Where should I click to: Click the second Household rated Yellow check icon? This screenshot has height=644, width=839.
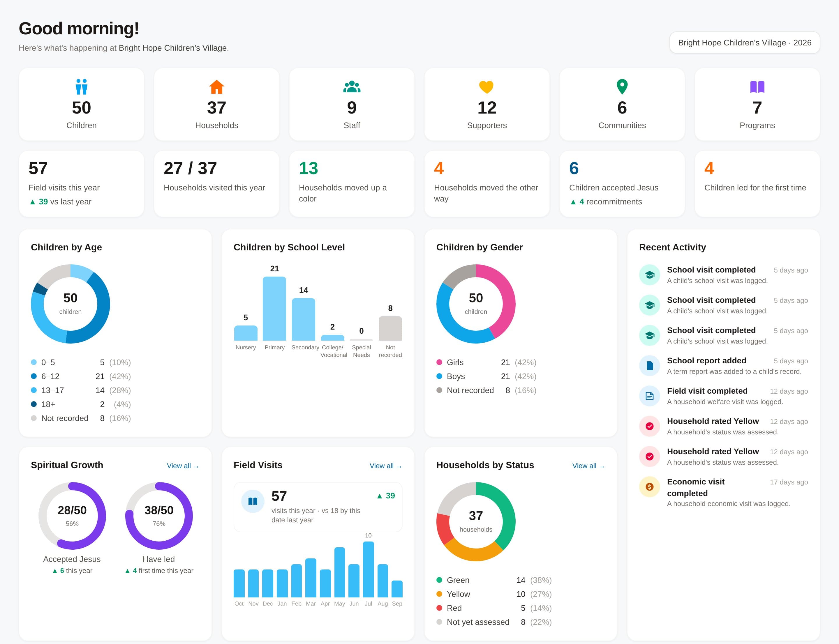(x=649, y=457)
